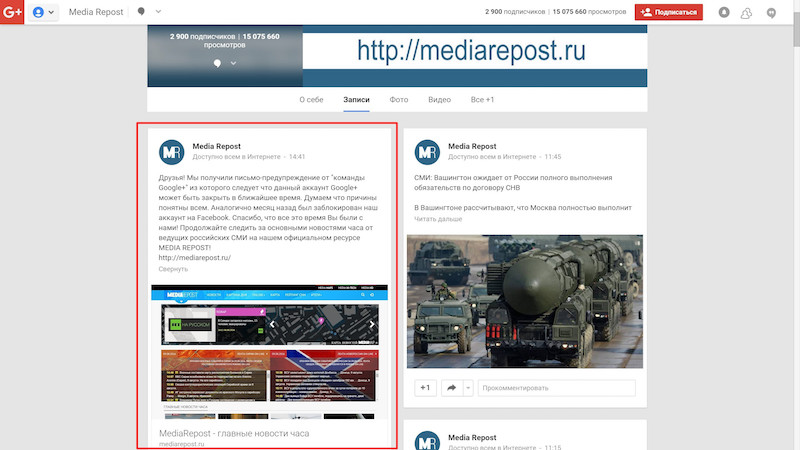
Task: Open the Hangouts quote icon in the top-right corner
Action: (771, 13)
